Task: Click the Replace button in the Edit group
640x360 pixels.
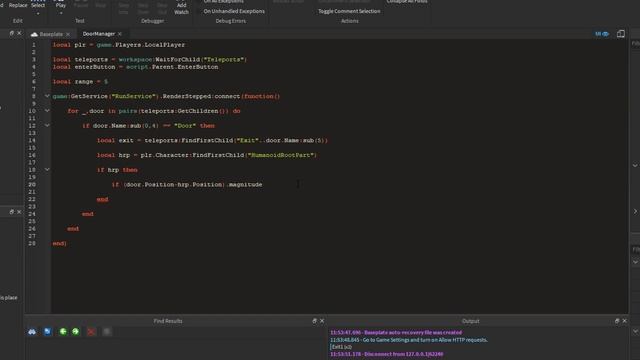Action: click(x=18, y=5)
